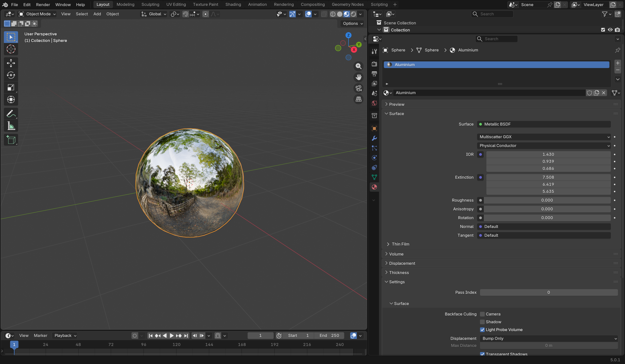This screenshot has width=625, height=364.
Task: Switch to the Shading workspace tab
Action: 233,4
